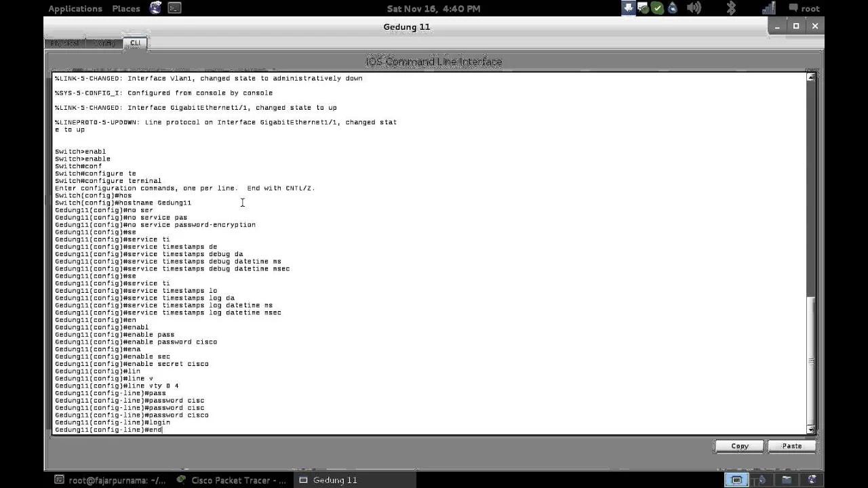Select fourth workspace in switcher
The height and width of the screenshot is (488, 868).
click(x=812, y=480)
